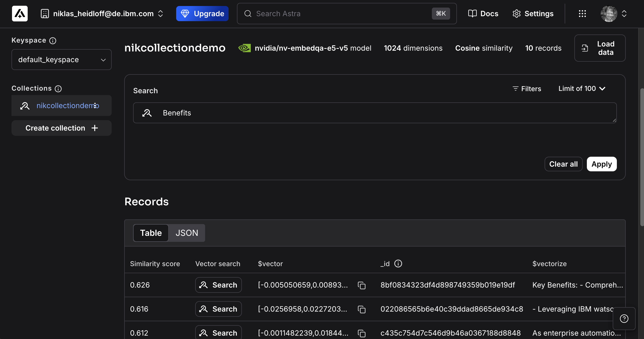Click the '10 records' label
The height and width of the screenshot is (339, 644).
click(x=543, y=48)
